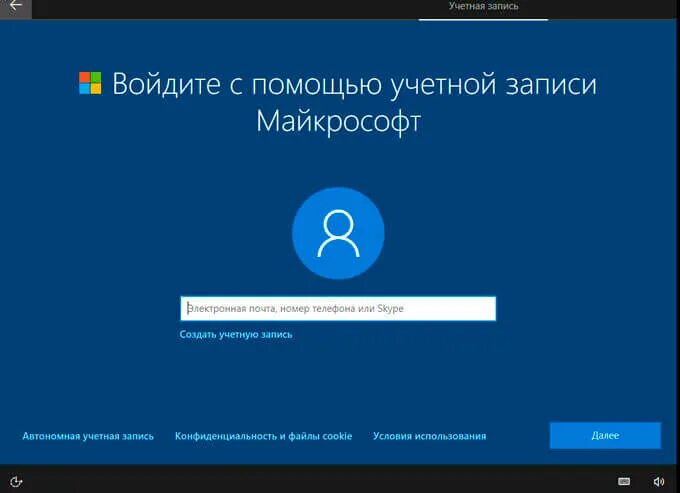680x493 pixels.
Task: Adjust volume via speaker icon
Action: pyautogui.click(x=658, y=481)
